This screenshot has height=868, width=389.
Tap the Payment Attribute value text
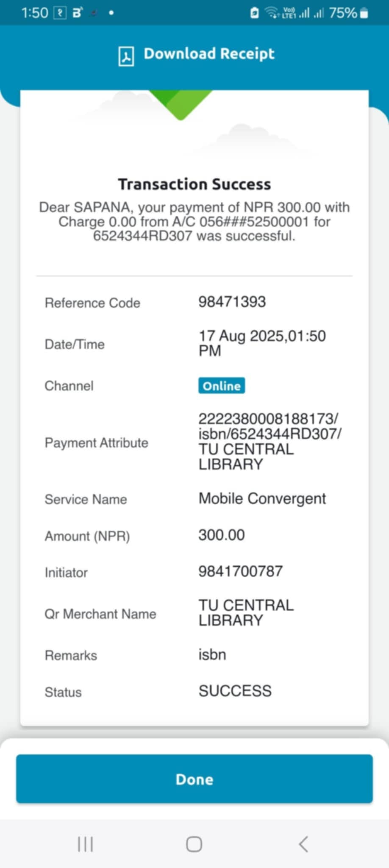[x=270, y=441]
